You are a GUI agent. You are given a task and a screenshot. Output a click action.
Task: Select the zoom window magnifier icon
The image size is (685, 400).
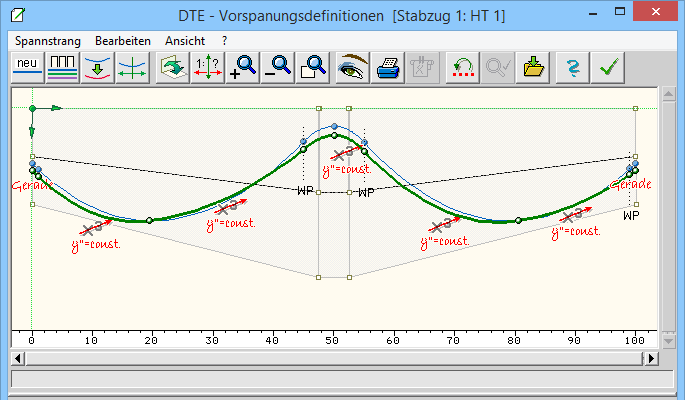click(x=314, y=67)
